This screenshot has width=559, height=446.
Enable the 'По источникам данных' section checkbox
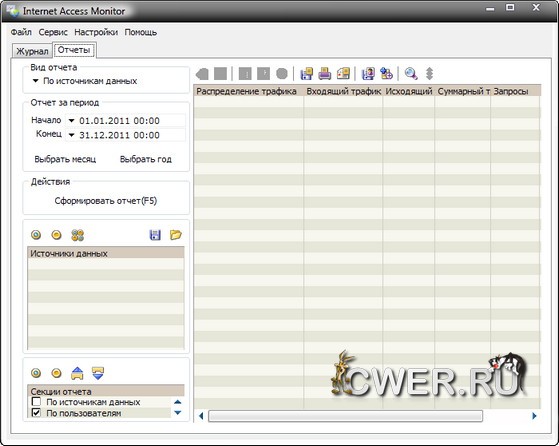point(36,401)
